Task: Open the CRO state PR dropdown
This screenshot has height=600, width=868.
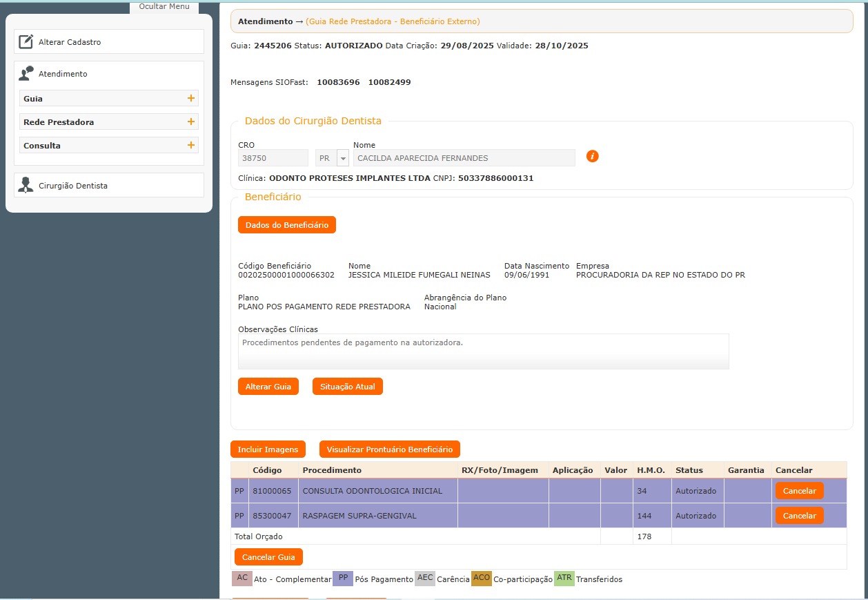Action: (x=342, y=158)
